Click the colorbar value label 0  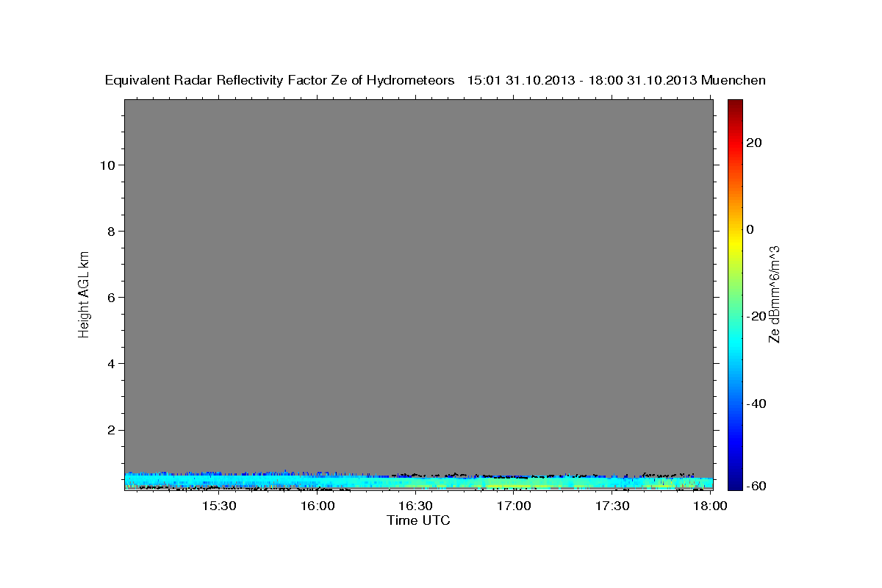click(x=750, y=229)
